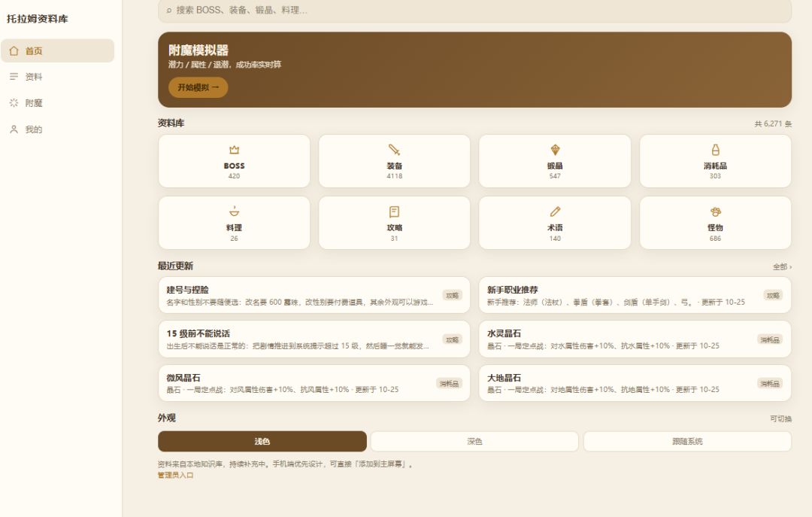Open the 管理员入口 link

[175, 475]
